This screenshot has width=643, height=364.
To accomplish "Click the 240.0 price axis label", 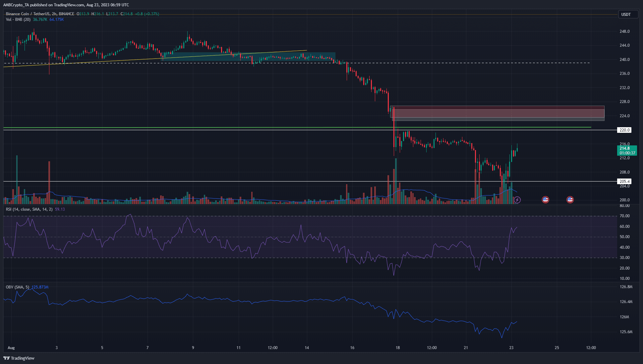I will click(x=624, y=60).
